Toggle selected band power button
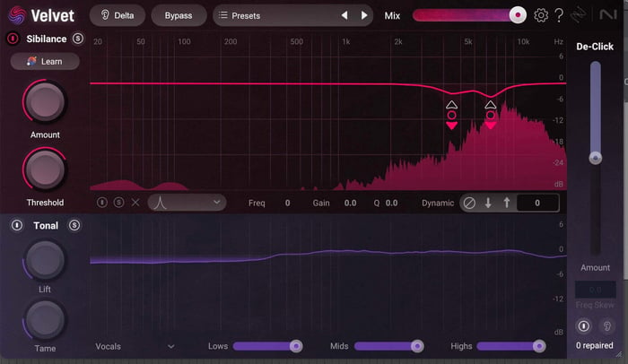The width and height of the screenshot is (628, 364). 102,203
